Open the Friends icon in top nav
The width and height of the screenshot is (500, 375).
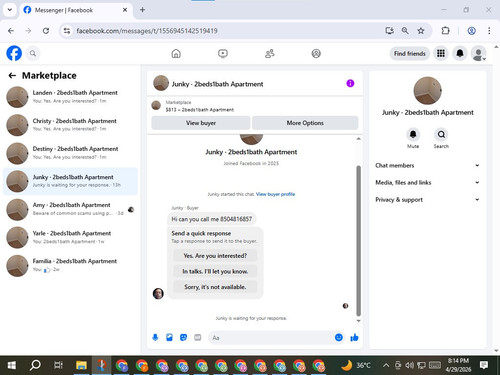pos(269,54)
